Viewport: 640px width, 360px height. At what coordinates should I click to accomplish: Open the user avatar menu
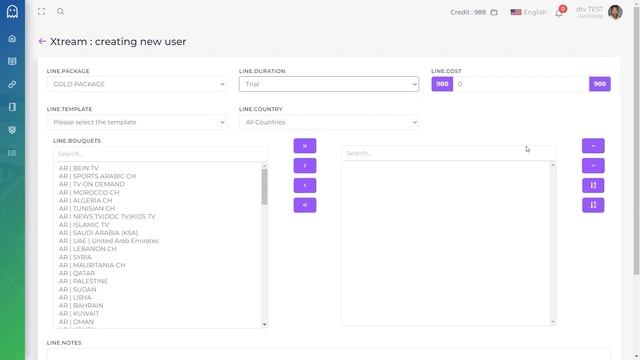pyautogui.click(x=615, y=12)
